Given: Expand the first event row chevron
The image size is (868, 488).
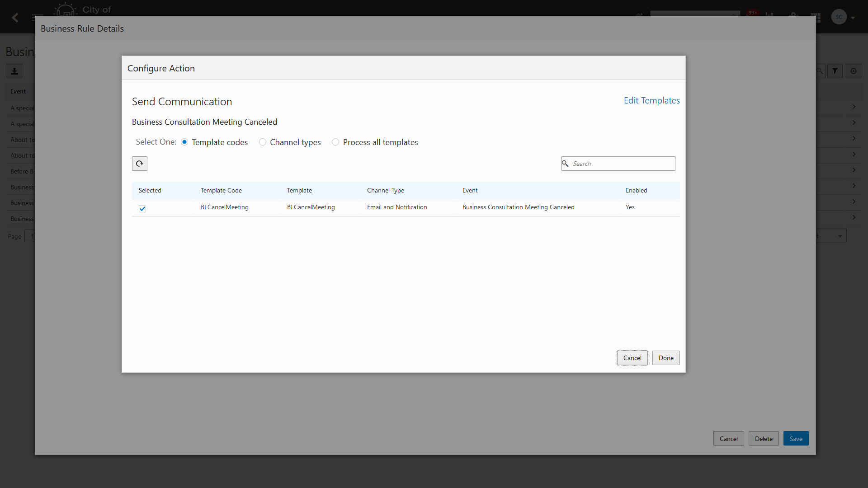Looking at the screenshot, I should (x=854, y=107).
